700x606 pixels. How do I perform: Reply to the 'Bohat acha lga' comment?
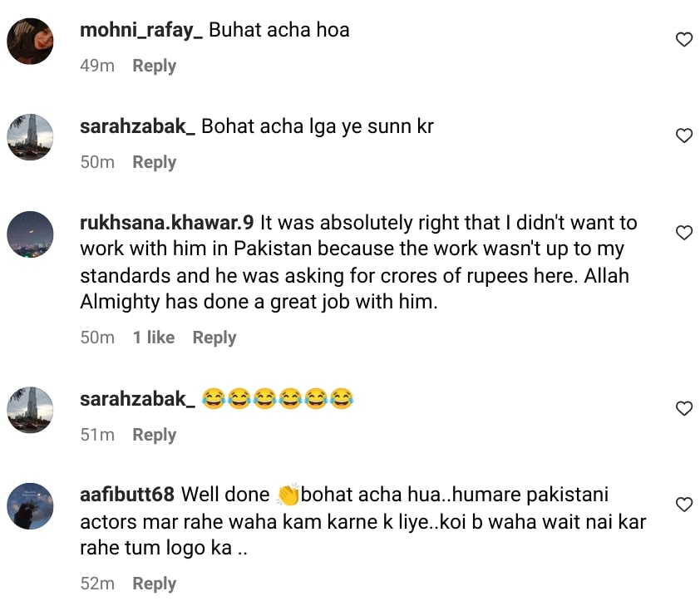154,162
